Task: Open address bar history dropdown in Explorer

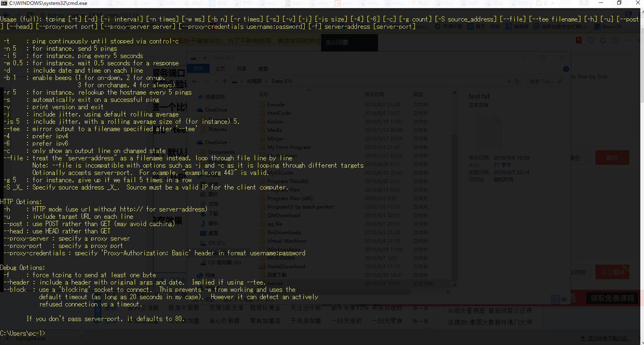Action: (509, 81)
